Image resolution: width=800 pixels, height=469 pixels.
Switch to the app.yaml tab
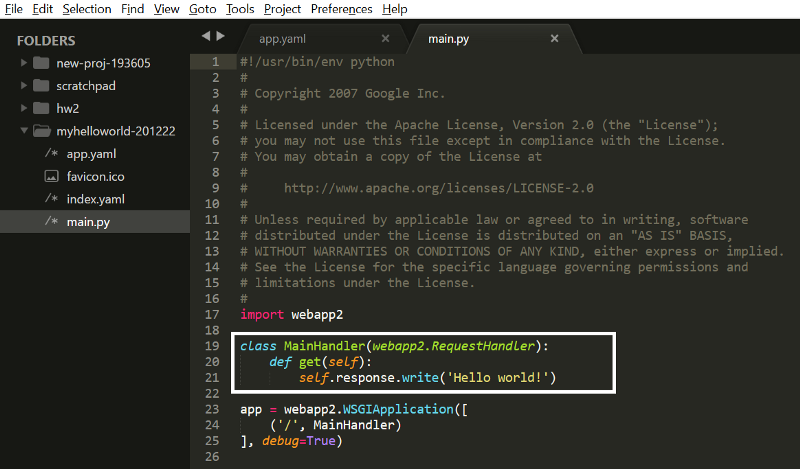point(283,40)
